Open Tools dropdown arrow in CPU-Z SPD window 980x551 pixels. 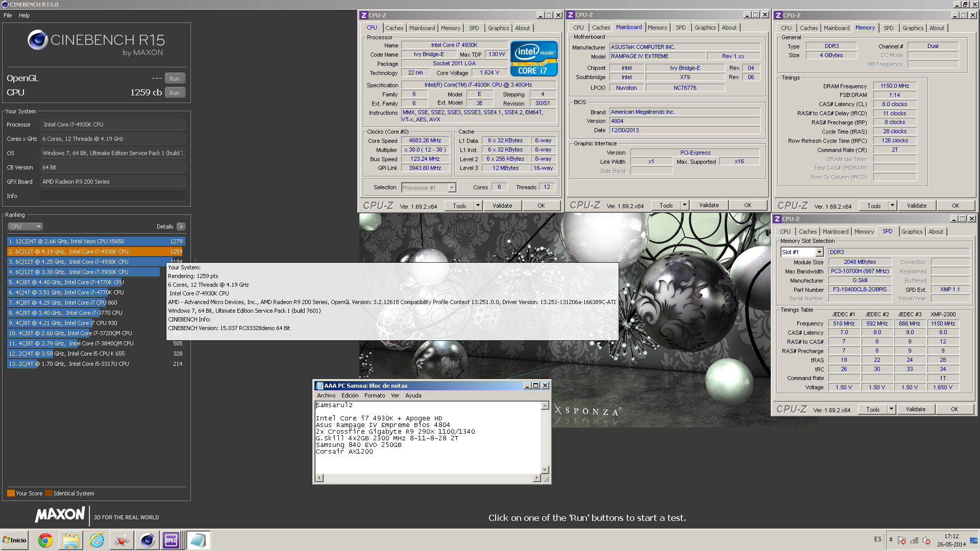(891, 409)
